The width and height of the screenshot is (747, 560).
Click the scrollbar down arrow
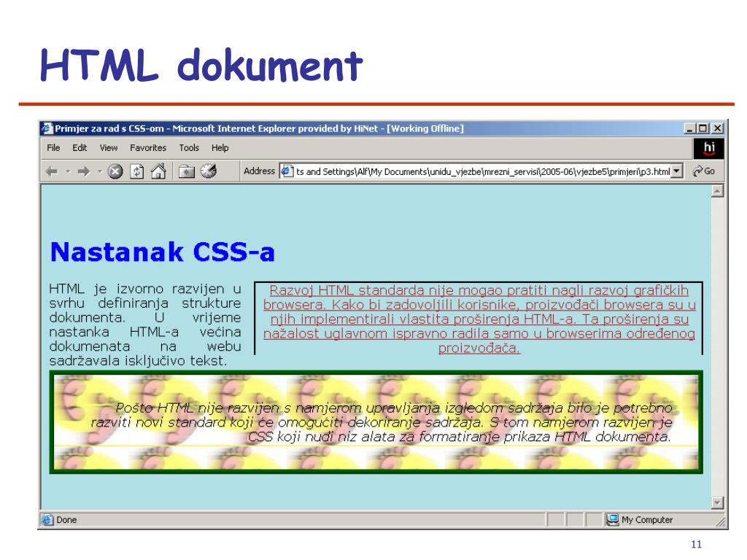718,502
